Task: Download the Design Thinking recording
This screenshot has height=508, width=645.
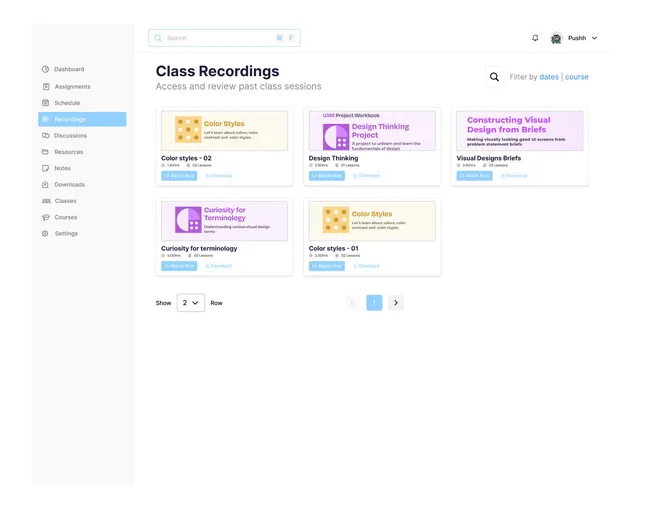Action: [x=366, y=176]
